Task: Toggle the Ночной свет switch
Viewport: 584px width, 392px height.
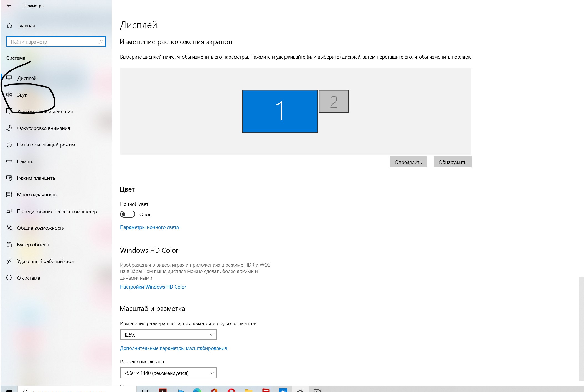Action: pos(128,214)
